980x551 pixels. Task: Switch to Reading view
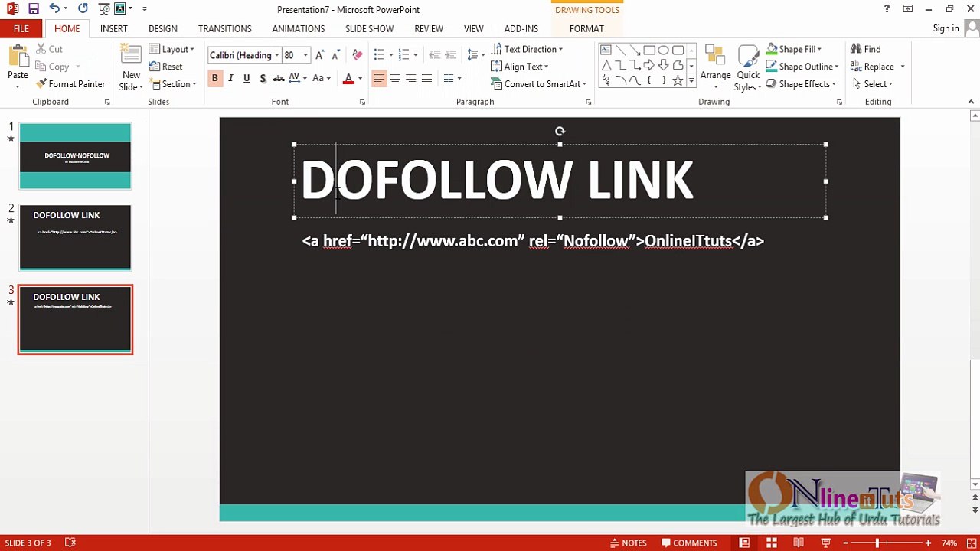pos(799,543)
